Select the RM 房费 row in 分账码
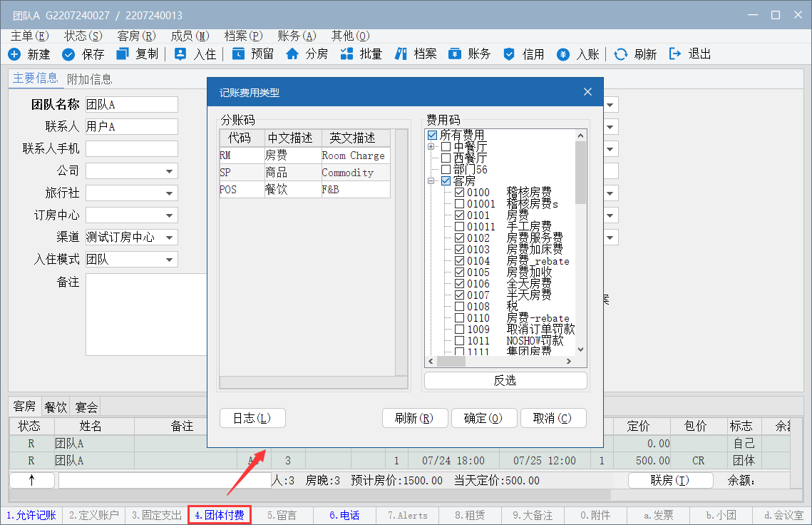Viewport: 812px width, 525px height. click(305, 156)
